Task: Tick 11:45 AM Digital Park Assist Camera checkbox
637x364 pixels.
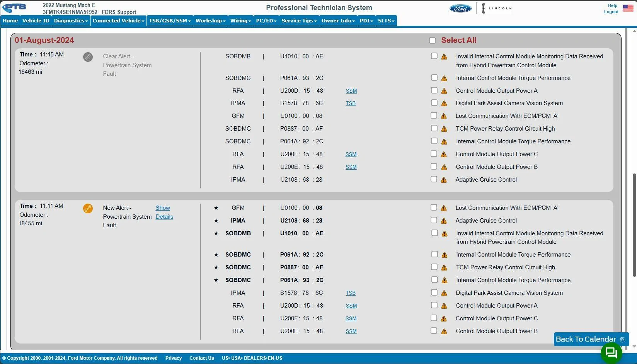Action: tap(434, 103)
